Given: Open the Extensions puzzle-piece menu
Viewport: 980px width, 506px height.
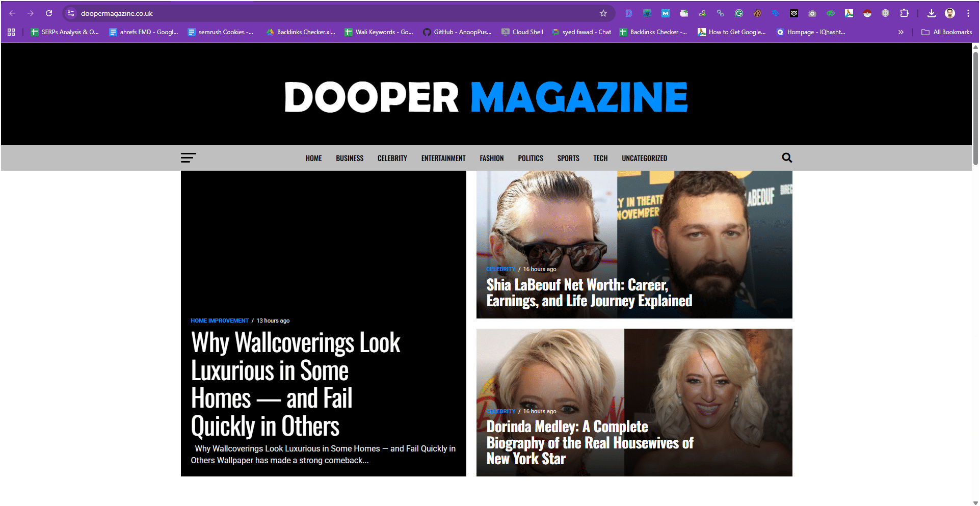Looking at the screenshot, I should click(904, 13).
